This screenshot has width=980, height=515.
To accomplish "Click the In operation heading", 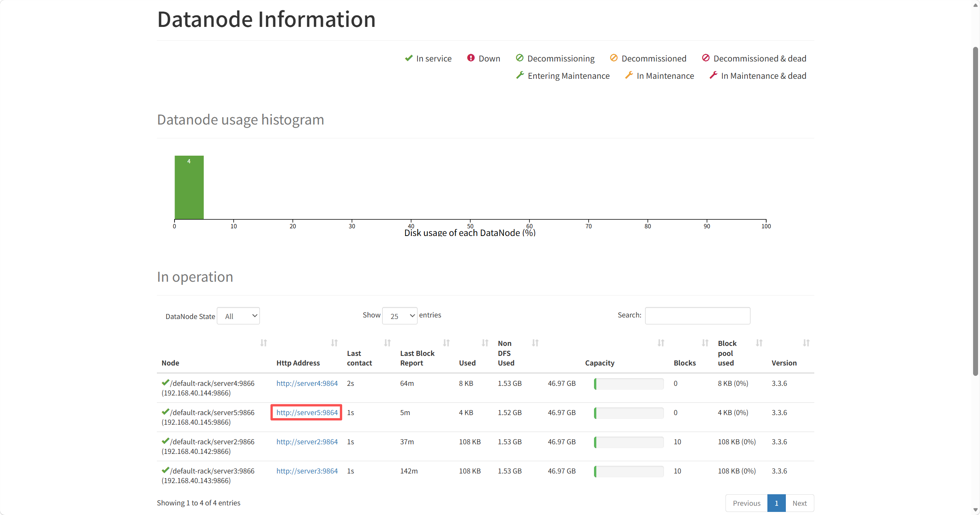I will pyautogui.click(x=195, y=277).
